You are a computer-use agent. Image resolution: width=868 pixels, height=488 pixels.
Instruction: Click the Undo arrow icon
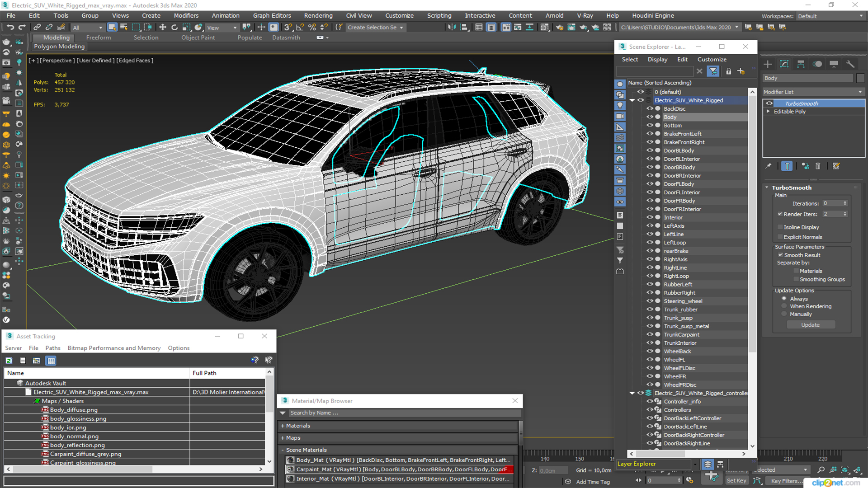click(x=10, y=28)
